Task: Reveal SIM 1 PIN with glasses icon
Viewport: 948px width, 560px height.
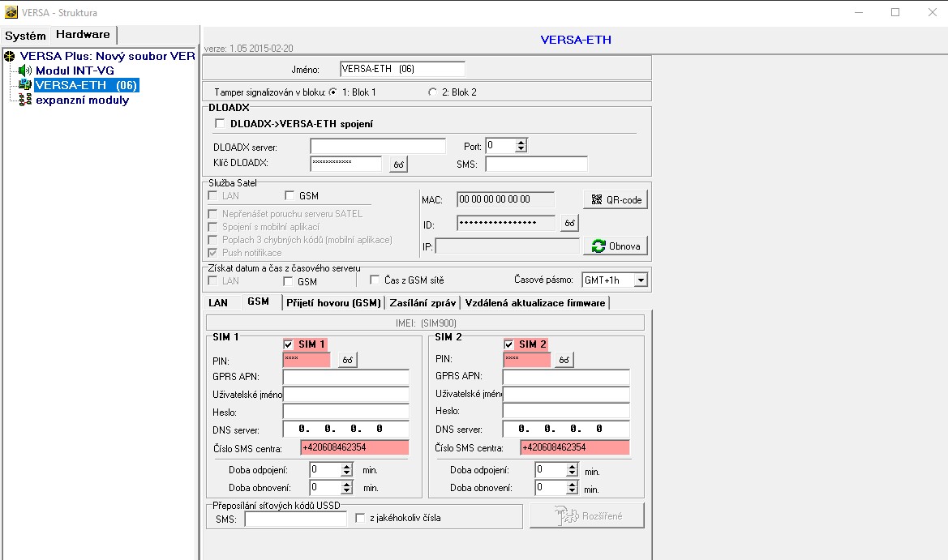Action: [347, 360]
